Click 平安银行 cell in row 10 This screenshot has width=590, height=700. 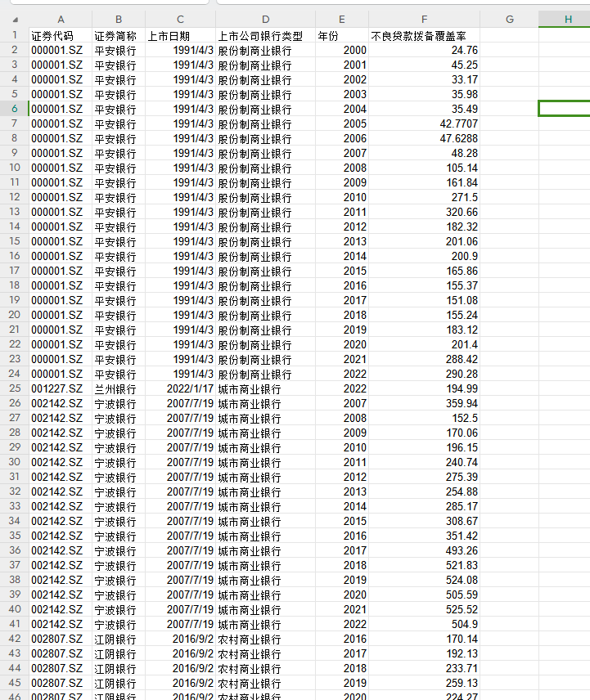coord(119,168)
